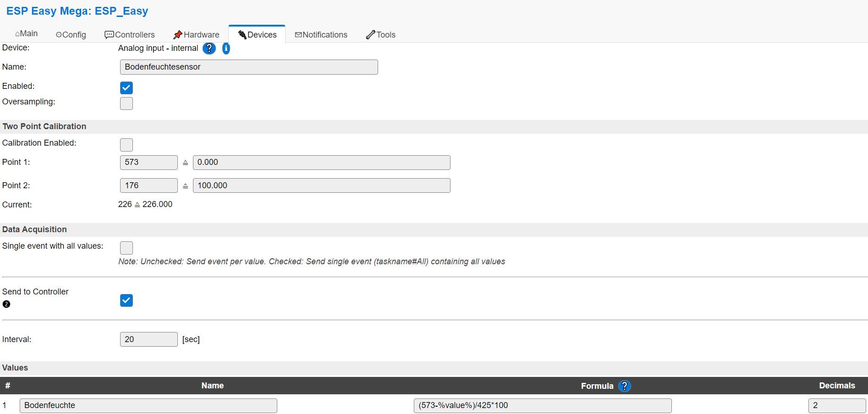Image resolution: width=868 pixels, height=414 pixels.
Task: Click the Decimals column header
Action: pyautogui.click(x=837, y=386)
